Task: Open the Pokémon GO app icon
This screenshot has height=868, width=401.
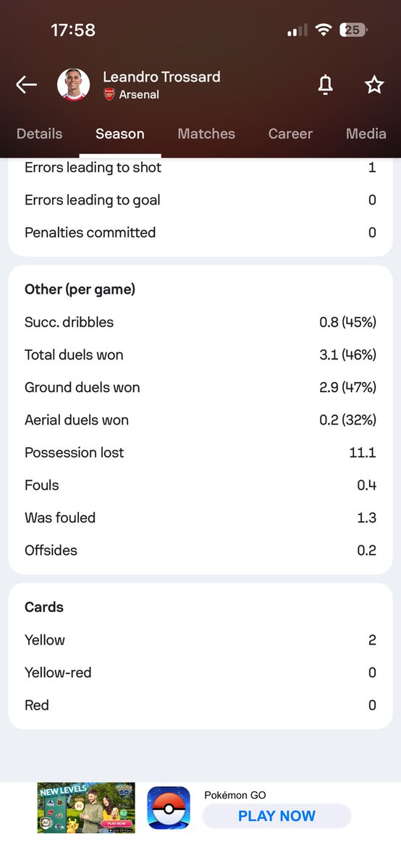Action: click(169, 808)
